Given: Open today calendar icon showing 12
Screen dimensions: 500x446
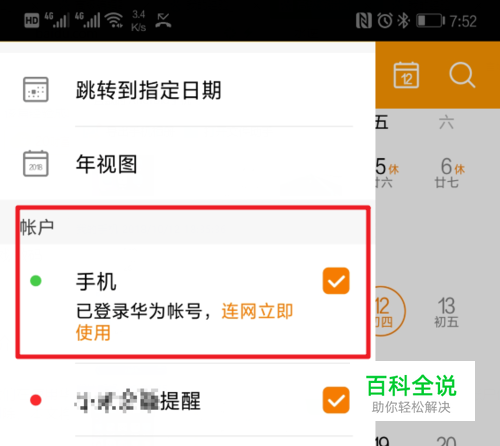Looking at the screenshot, I should pos(406,75).
